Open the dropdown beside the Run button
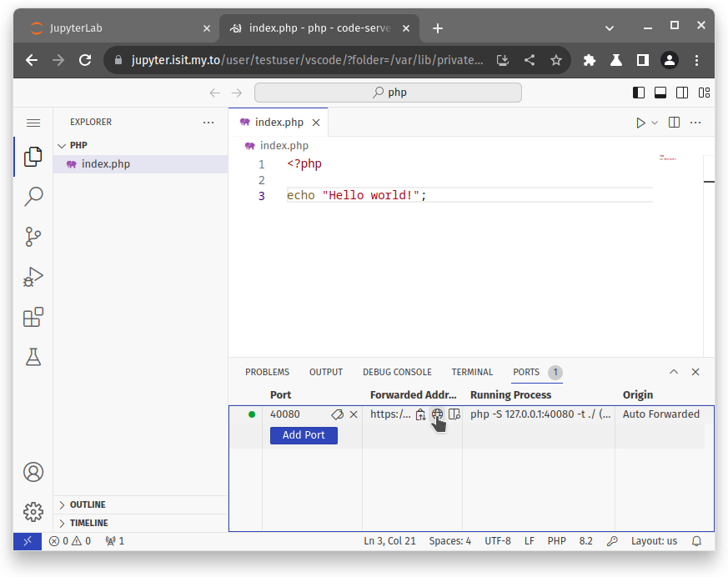The width and height of the screenshot is (728, 577). pyautogui.click(x=655, y=123)
